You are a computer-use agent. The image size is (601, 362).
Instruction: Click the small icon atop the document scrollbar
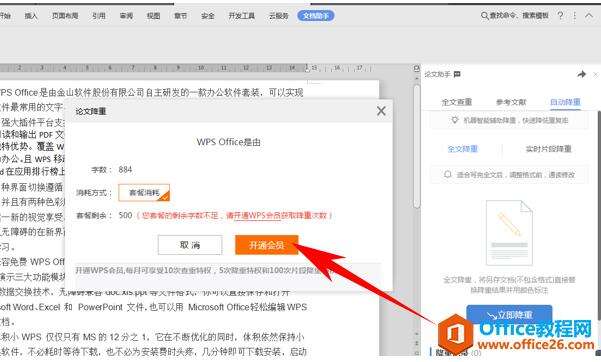(417, 68)
